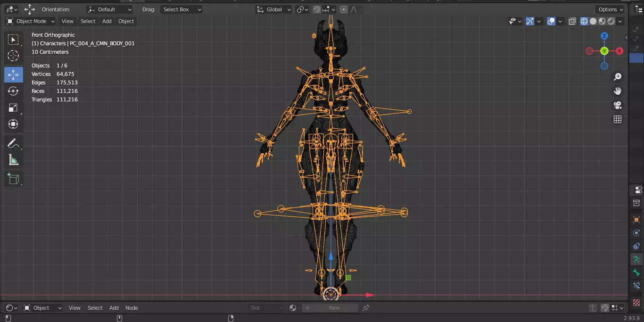Image resolution: width=644 pixels, height=322 pixels.
Task: Toggle node editor snapping magnet
Action: [x=605, y=308]
